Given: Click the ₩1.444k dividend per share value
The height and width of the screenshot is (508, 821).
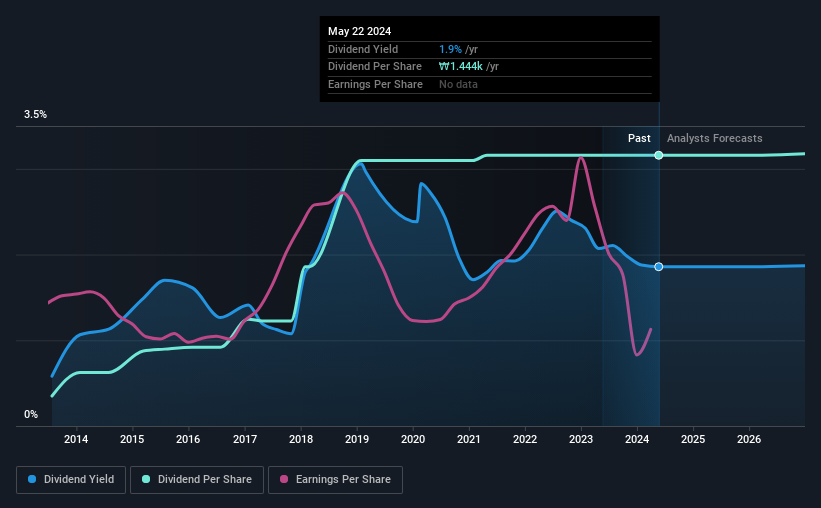Looking at the screenshot, I should (x=461, y=67).
